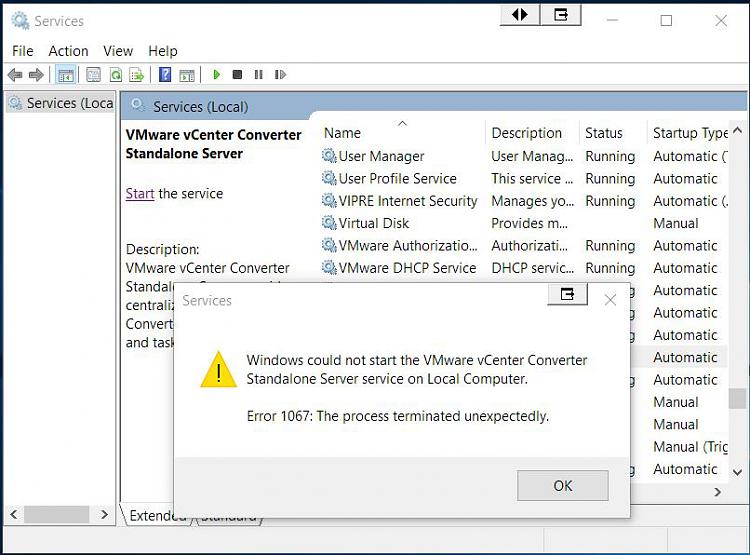Click the User Profile Service gear icon
Viewport: 750px width, 555px height.
(x=329, y=178)
